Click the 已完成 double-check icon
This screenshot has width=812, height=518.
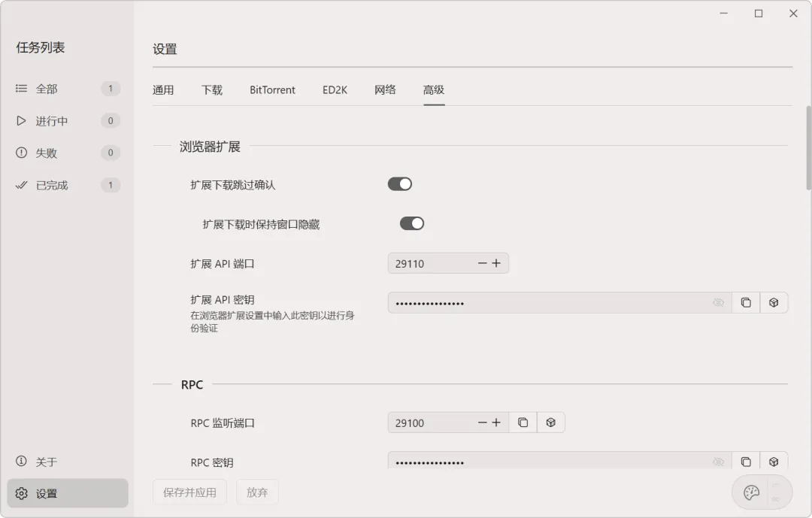(21, 185)
